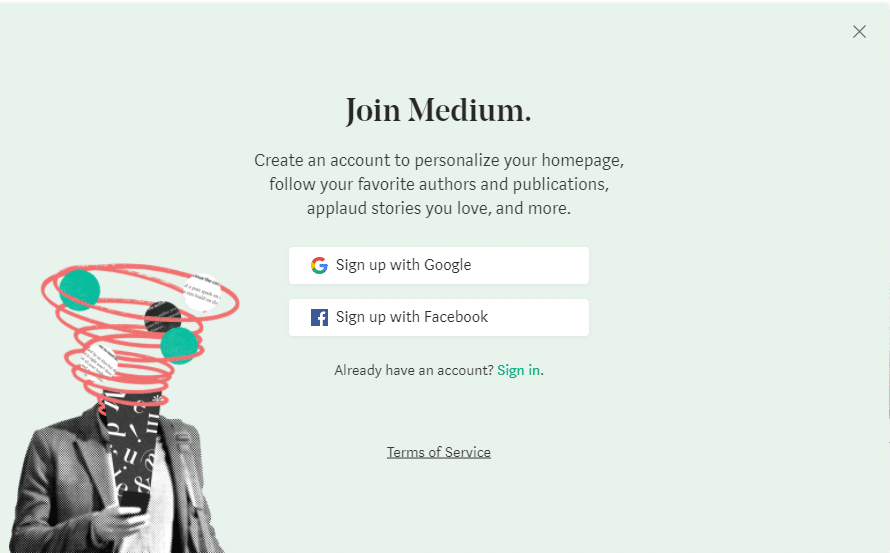The image size is (890, 553).
Task: Click the "applaud stories you love" line
Action: 438,209
